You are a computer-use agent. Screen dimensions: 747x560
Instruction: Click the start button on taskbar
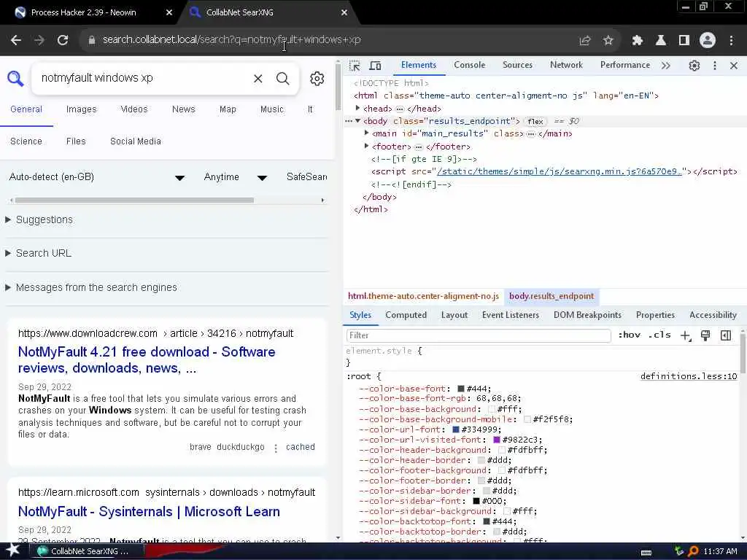click(x=12, y=551)
